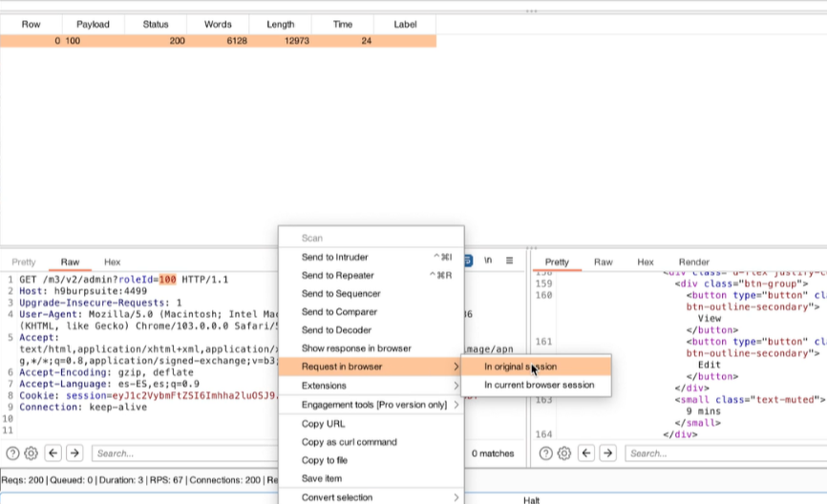Sort results by Time column

[342, 24]
